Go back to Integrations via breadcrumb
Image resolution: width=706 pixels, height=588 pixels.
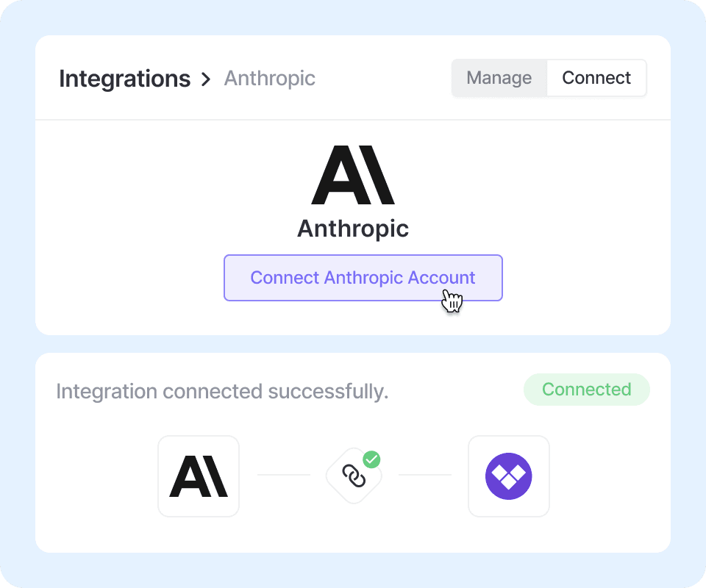[124, 79]
